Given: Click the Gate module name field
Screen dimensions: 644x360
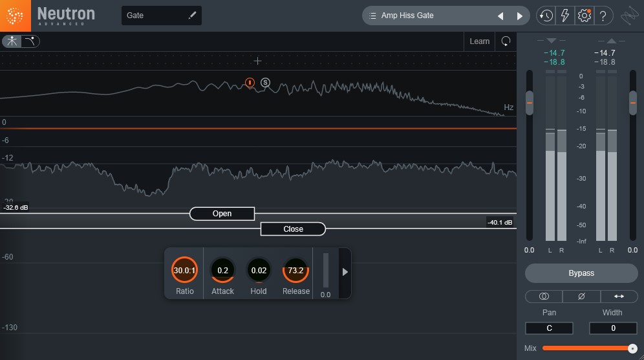Looking at the screenshot, I should tap(162, 16).
